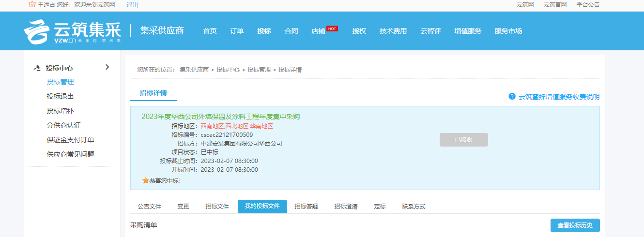Click the question mark help icon
The width and height of the screenshot is (644, 237).
(x=512, y=96)
